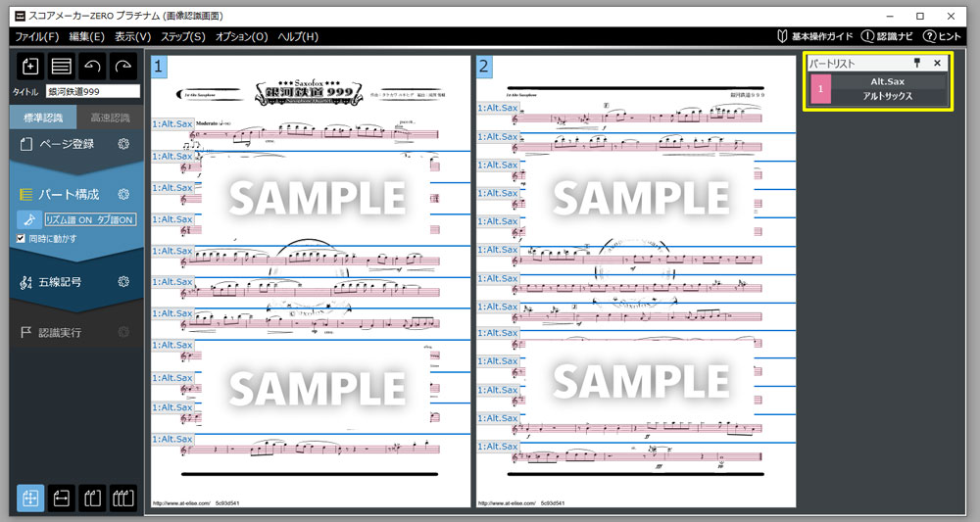Image resolution: width=980 pixels, height=522 pixels.
Task: Choose fit-to-width page view icon
Action: 61,498
